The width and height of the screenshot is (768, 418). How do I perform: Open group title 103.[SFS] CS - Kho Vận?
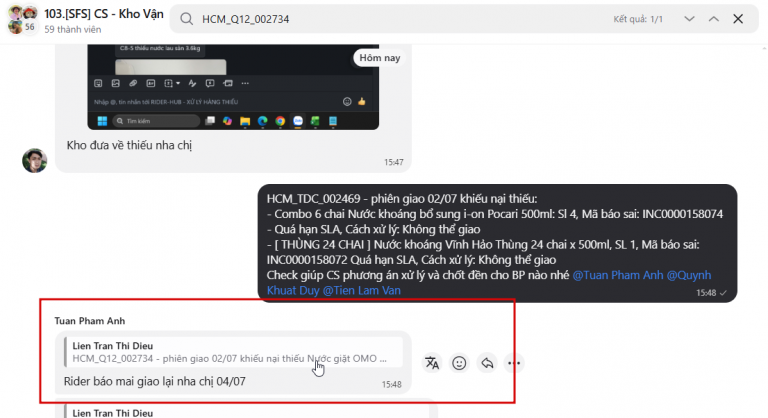(x=104, y=14)
